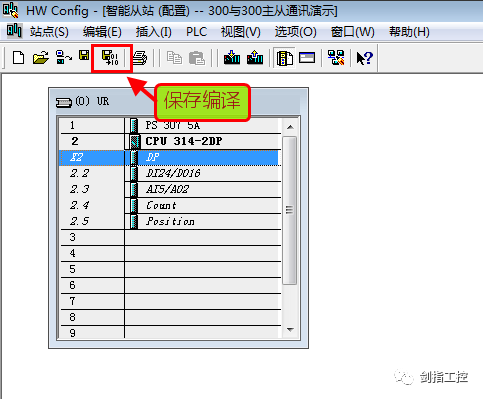Viewport: 483px width, 399px height.
Task: Click the module icon beside Position
Action: (x=134, y=221)
